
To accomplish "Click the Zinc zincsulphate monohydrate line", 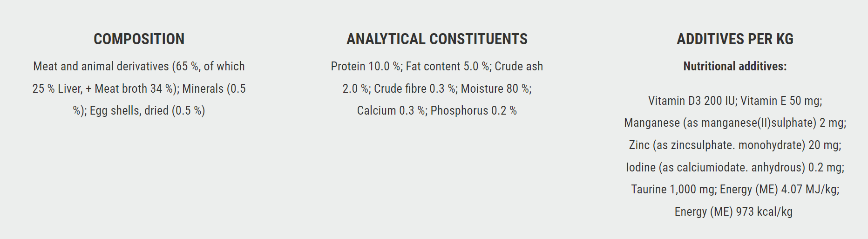I will 735,145.
